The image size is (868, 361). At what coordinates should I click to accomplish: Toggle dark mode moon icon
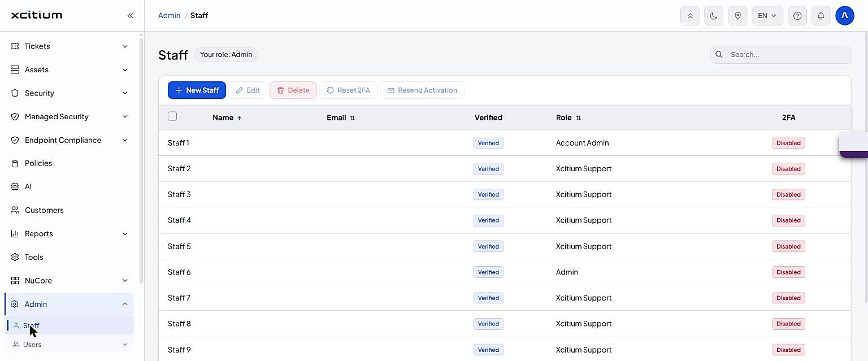pyautogui.click(x=714, y=16)
